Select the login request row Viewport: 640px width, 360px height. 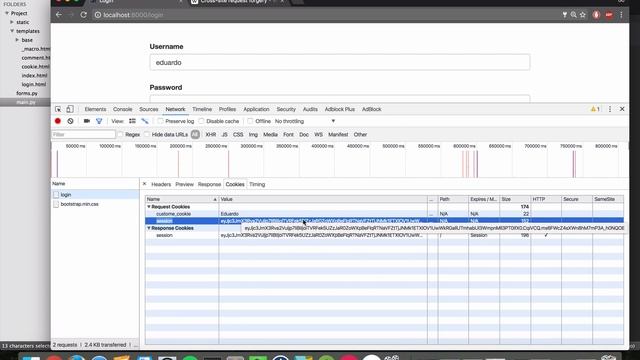click(95, 195)
